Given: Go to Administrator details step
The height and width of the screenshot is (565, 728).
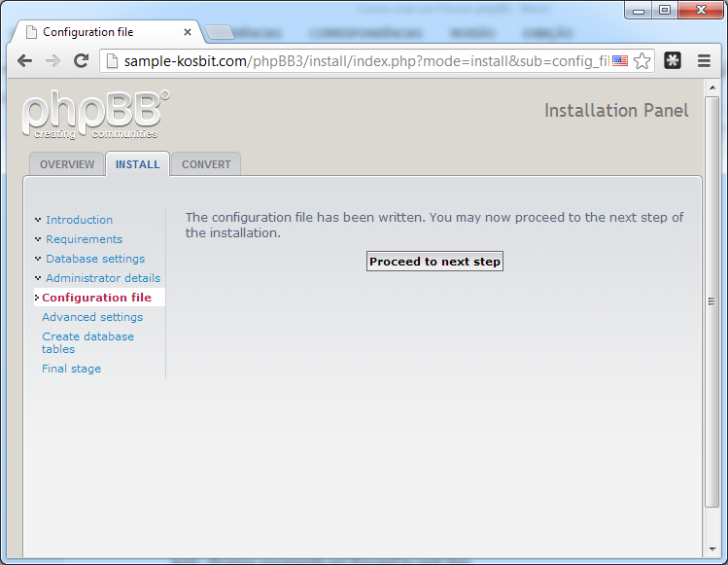Looking at the screenshot, I should point(103,278).
